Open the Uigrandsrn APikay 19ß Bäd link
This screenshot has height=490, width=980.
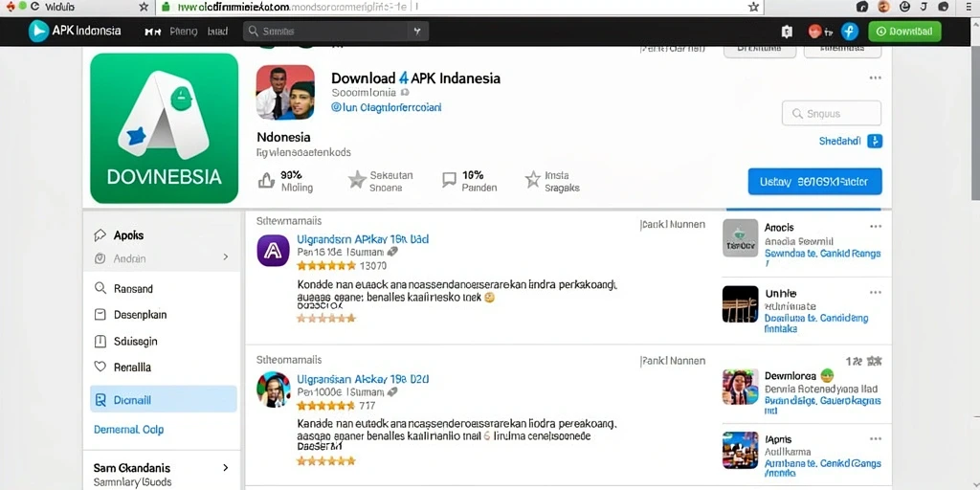tap(363, 238)
